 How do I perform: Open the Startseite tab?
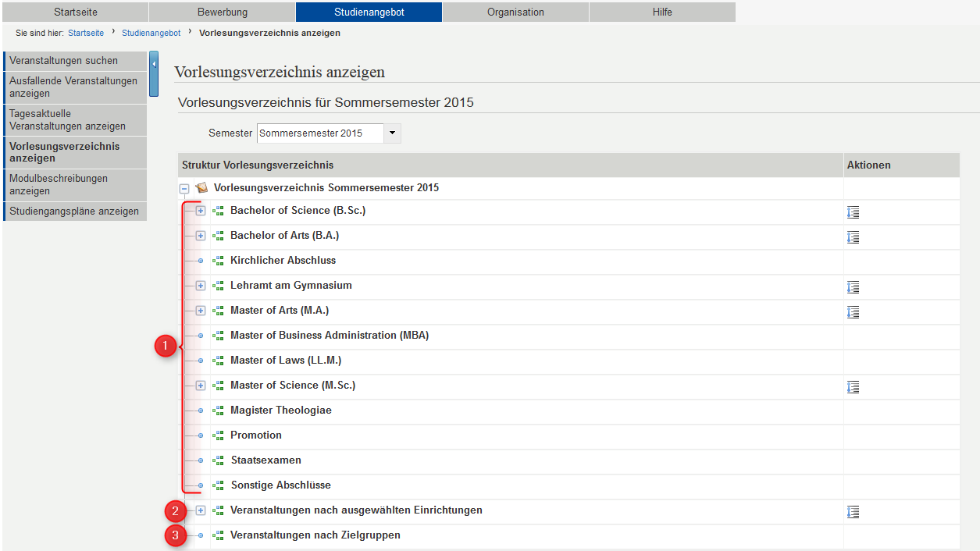[x=76, y=12]
